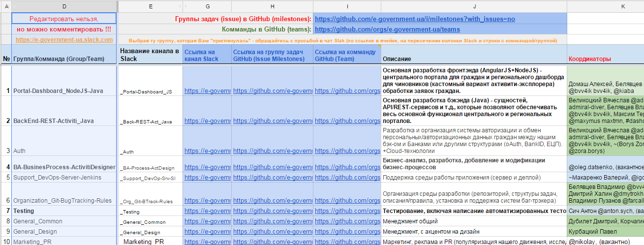Select the BA-BusinesProcess-ActivitiDesigner cell

64,163
